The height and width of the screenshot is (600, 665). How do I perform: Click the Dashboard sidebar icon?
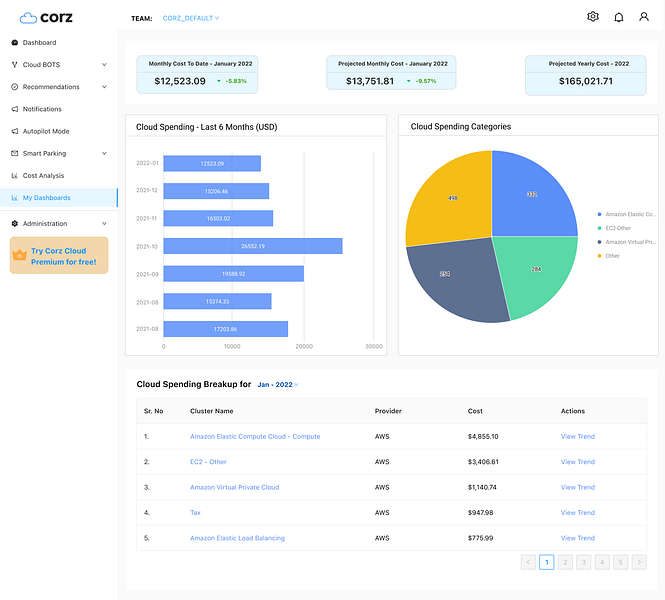point(14,42)
